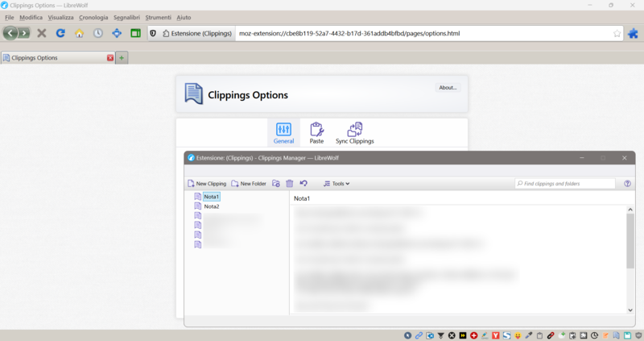Select the Nota1 clipping in the tree
The height and width of the screenshot is (341, 644).
pos(212,197)
